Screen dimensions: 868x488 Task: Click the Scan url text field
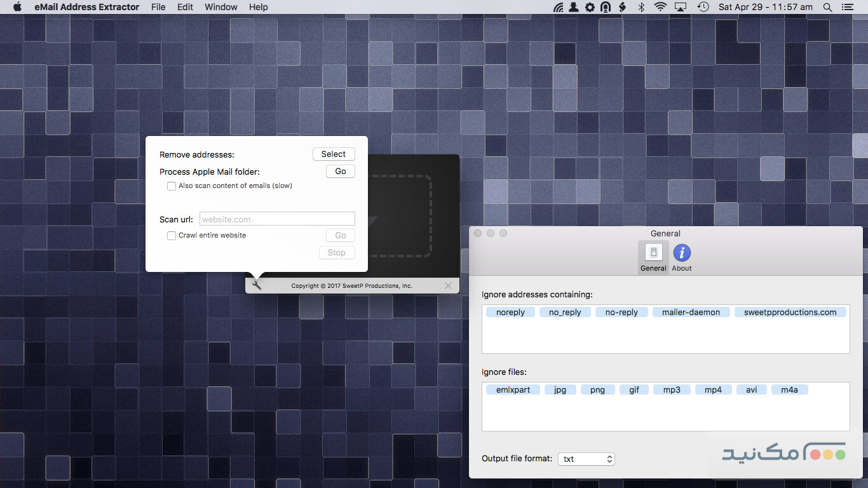[x=277, y=219]
